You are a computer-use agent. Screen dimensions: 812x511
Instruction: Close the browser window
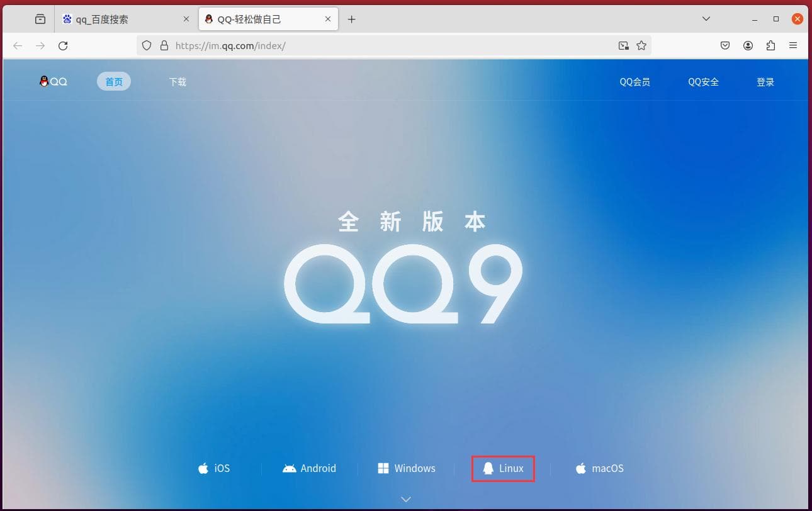tap(798, 20)
